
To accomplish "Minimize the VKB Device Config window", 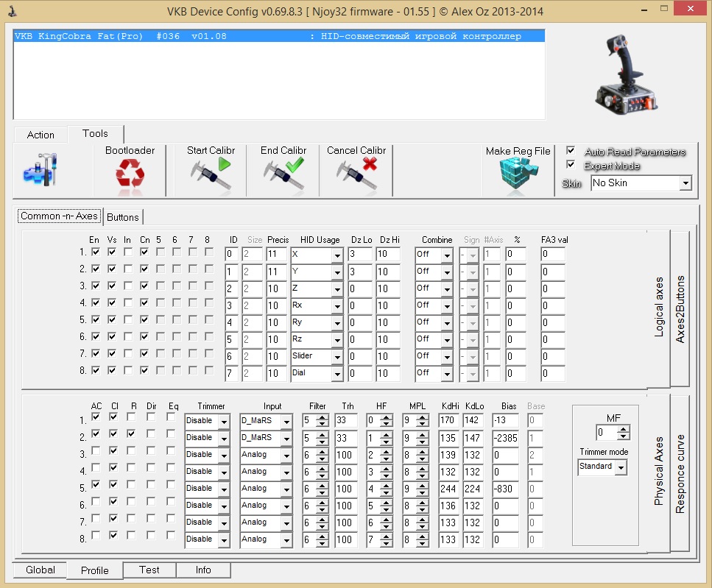I will click(x=644, y=10).
